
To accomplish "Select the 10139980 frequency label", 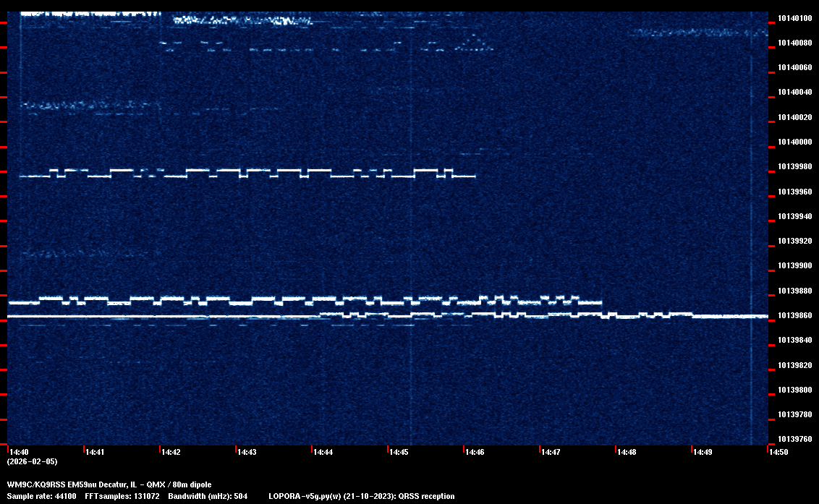I will [x=794, y=167].
